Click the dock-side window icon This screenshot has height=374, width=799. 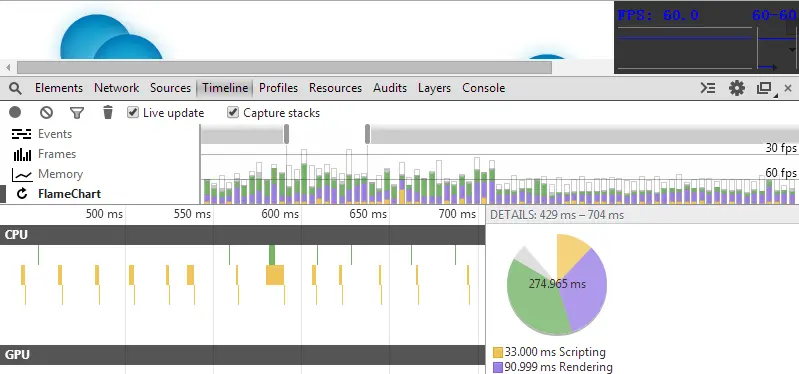click(x=764, y=89)
